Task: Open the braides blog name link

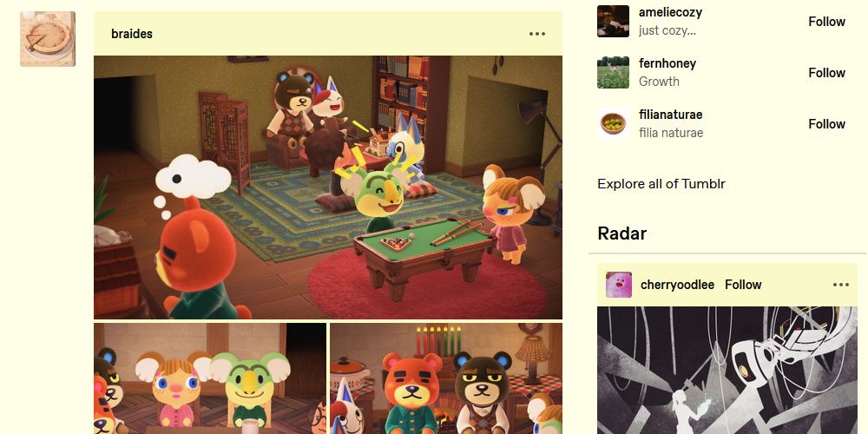Action: [132, 34]
